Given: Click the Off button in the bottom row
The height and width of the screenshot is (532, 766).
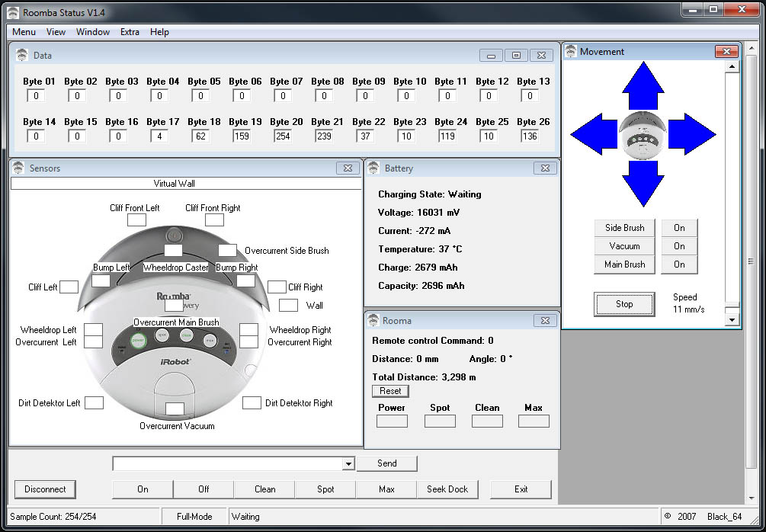Looking at the screenshot, I should click(204, 489).
